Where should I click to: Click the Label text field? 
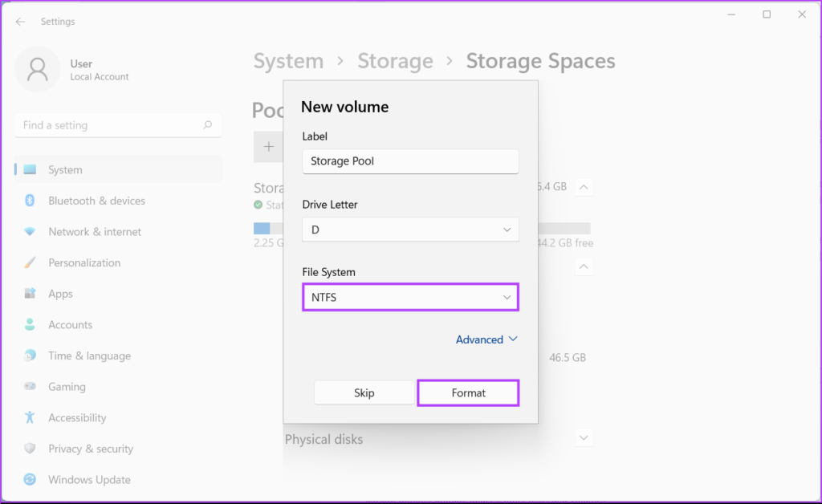(x=410, y=161)
